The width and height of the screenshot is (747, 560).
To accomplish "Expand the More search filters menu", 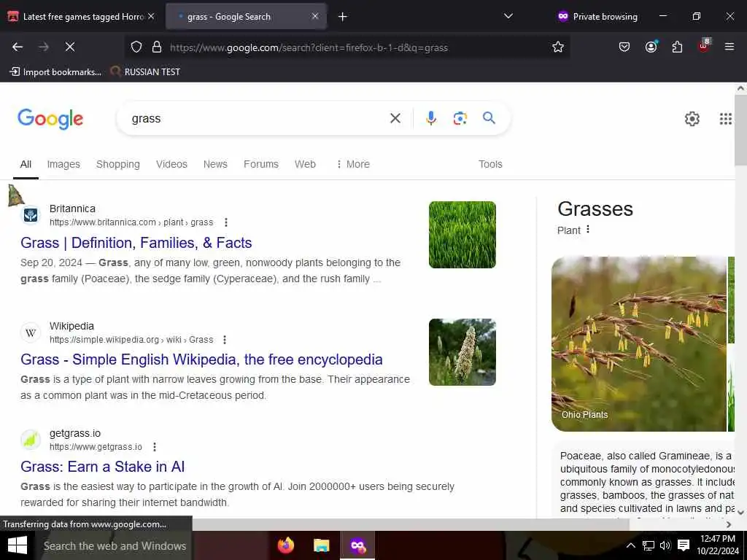I will pyautogui.click(x=353, y=164).
